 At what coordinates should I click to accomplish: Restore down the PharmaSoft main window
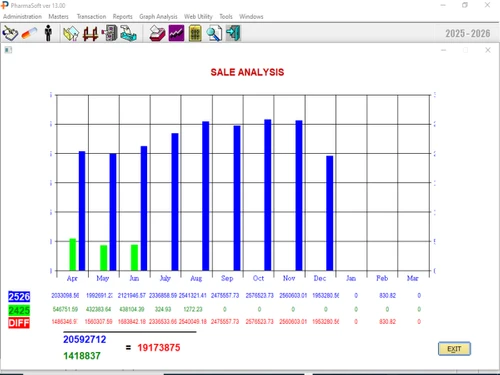tap(465, 5)
